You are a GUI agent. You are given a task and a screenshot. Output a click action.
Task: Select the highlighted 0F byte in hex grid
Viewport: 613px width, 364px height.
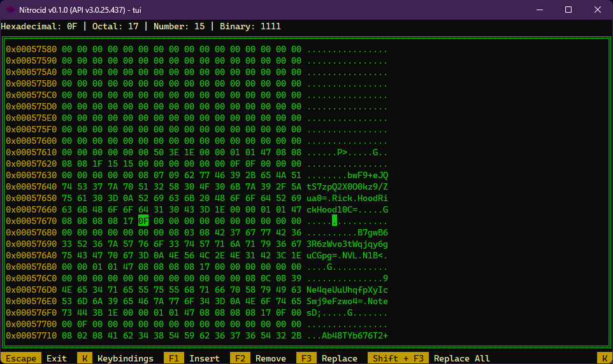[143, 221]
